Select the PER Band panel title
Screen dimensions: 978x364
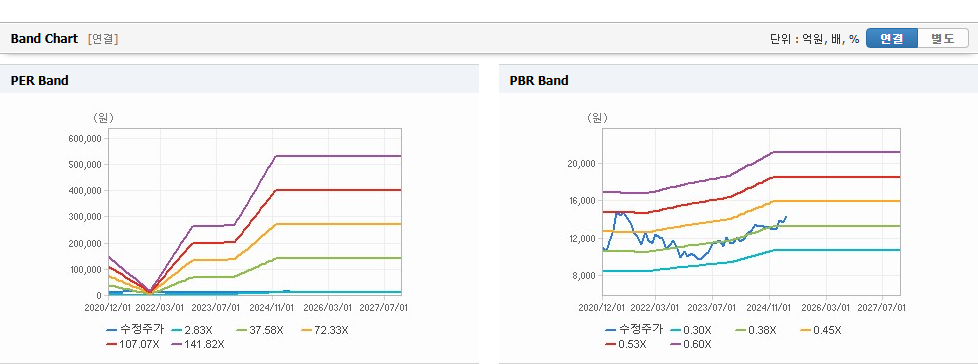pyautogui.click(x=39, y=80)
